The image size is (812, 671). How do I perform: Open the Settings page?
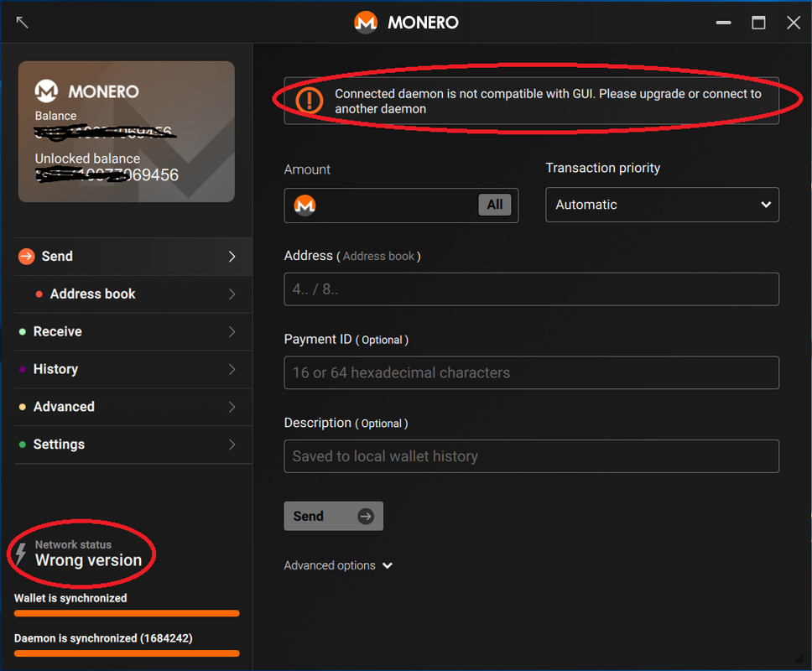pos(133,445)
